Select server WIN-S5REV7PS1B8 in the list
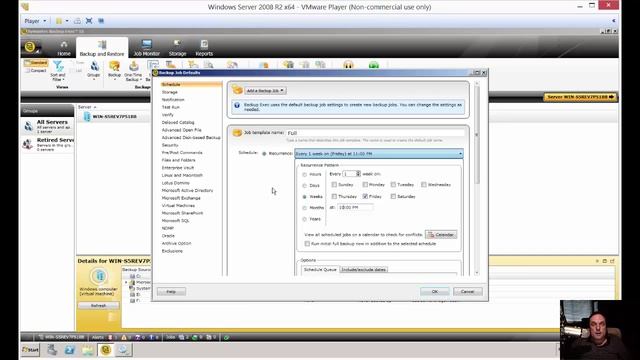This screenshot has height=360, width=640. [114, 117]
